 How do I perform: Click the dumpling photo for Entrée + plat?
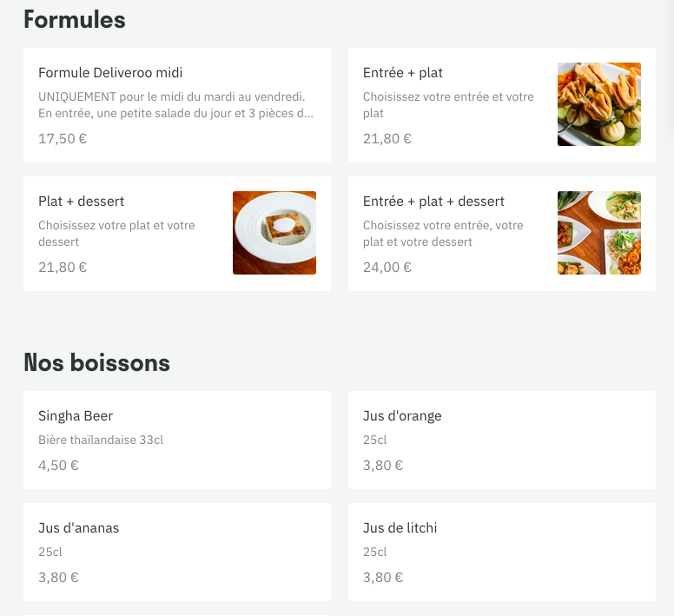[599, 104]
